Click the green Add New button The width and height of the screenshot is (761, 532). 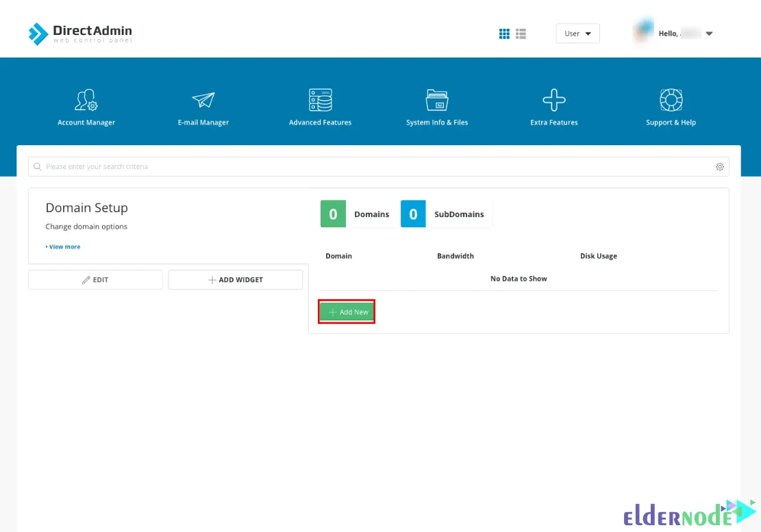pyautogui.click(x=347, y=312)
